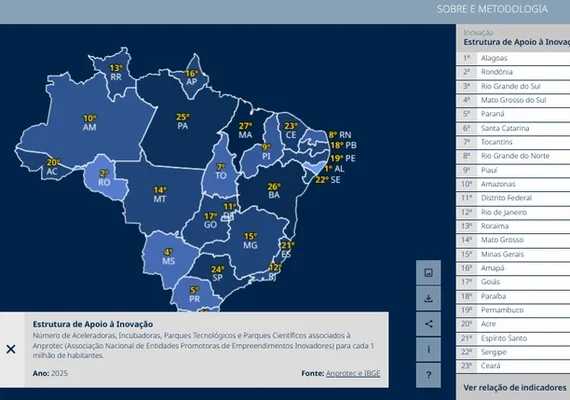Click Ver relação de indicadores

(x=515, y=388)
